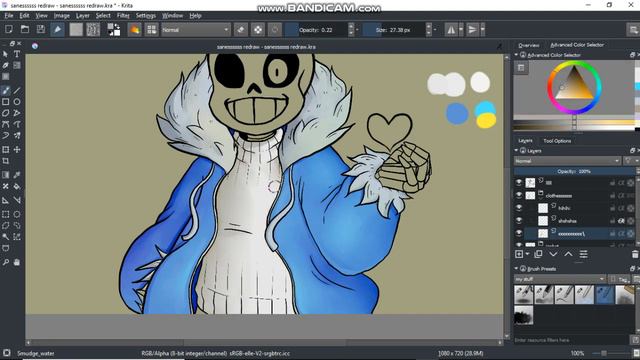Hide the selected ssssssssss\ layer

point(519,233)
